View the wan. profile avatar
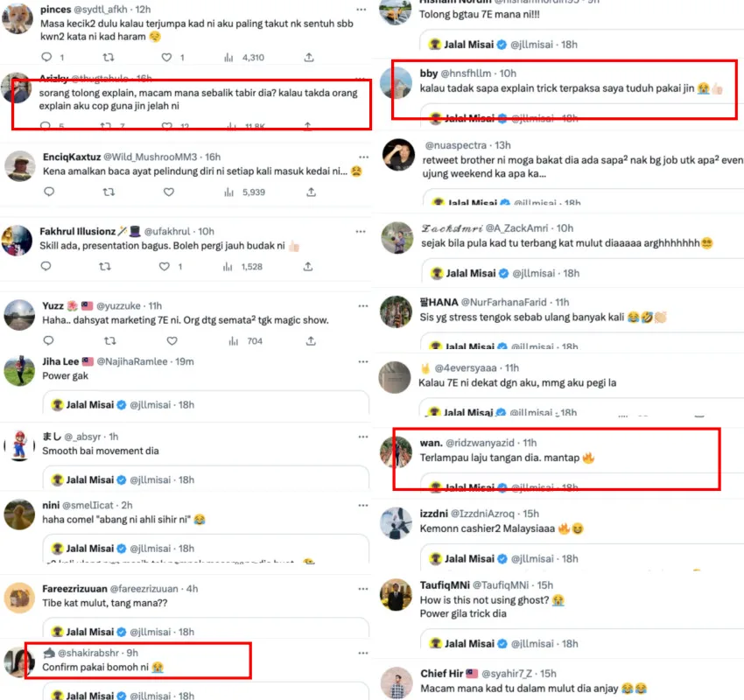This screenshot has width=744, height=700. click(396, 451)
